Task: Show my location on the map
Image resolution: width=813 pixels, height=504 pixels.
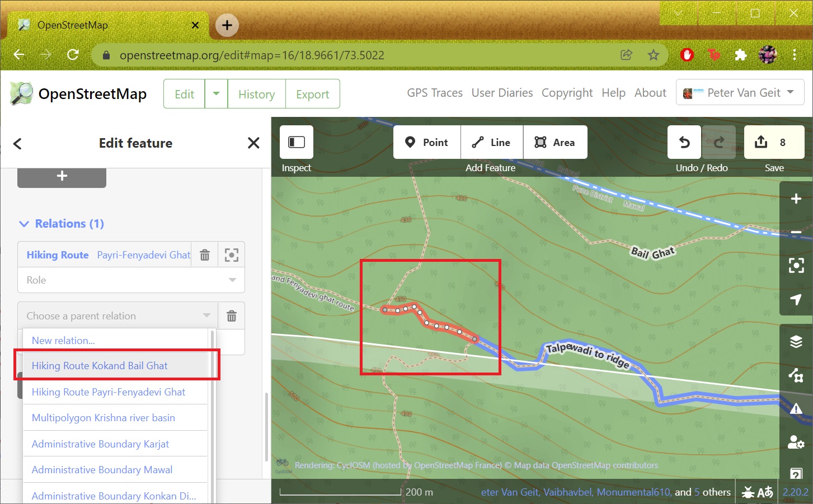Action: point(796,299)
